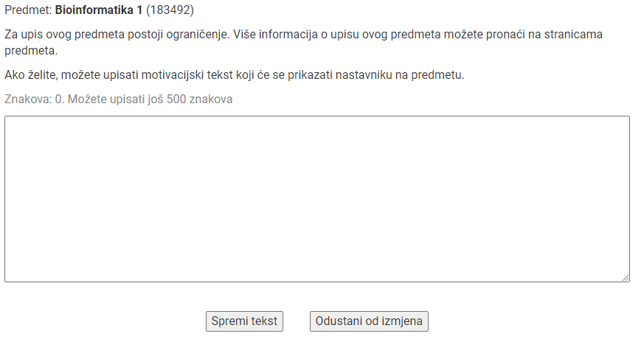Save text with Spremi tekst button
644x342 pixels.
244,321
